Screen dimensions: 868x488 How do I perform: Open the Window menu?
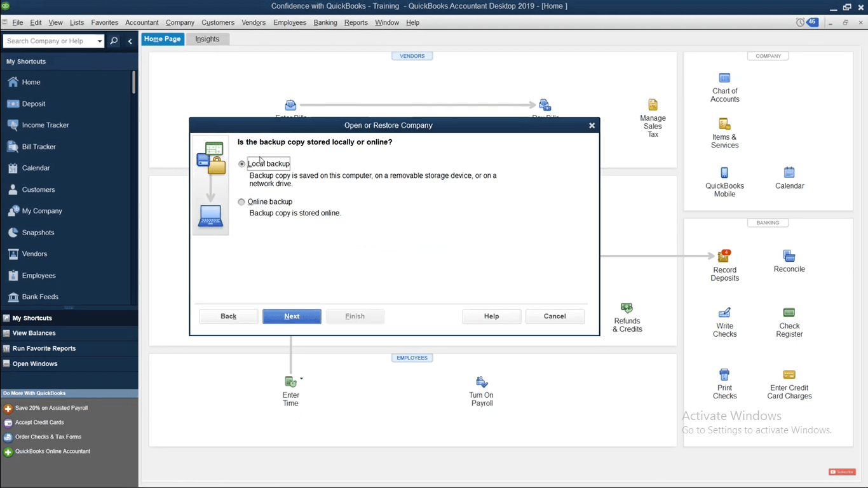[x=387, y=23]
